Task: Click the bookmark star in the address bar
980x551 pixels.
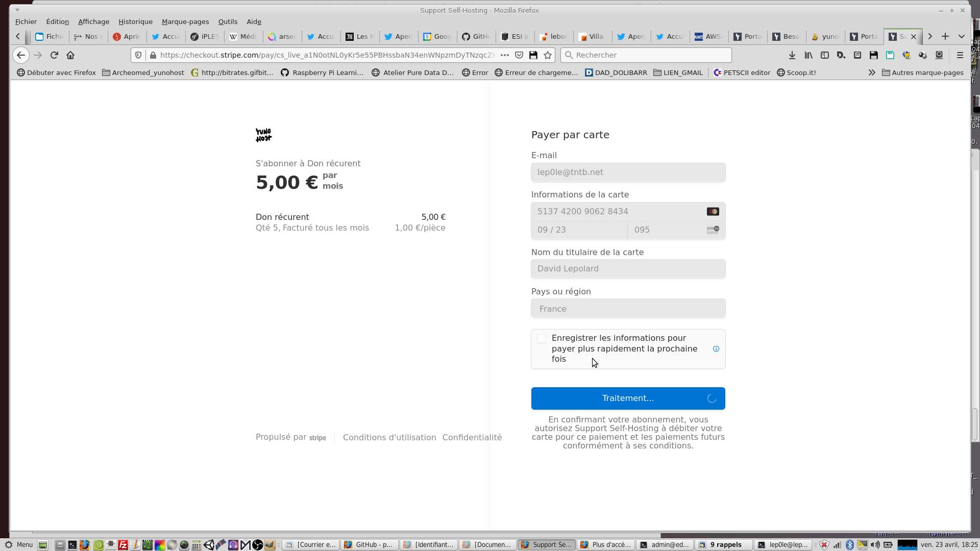Action: tap(548, 55)
